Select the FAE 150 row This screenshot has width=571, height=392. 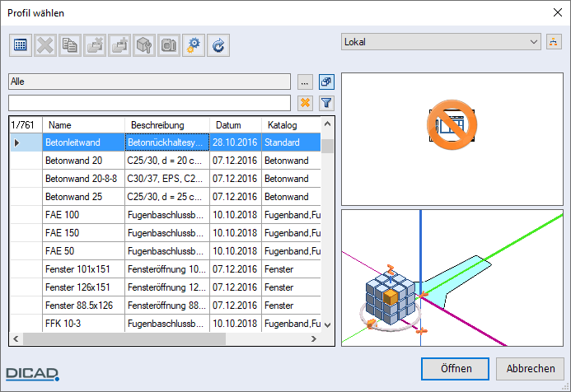pos(166,233)
